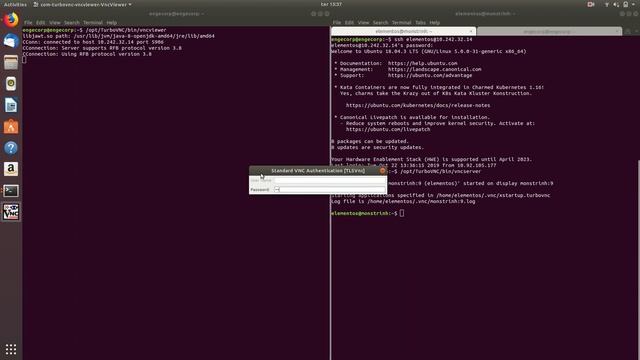Open the clock and calendar in top bar
The height and width of the screenshot is (360, 640).
[x=331, y=4]
